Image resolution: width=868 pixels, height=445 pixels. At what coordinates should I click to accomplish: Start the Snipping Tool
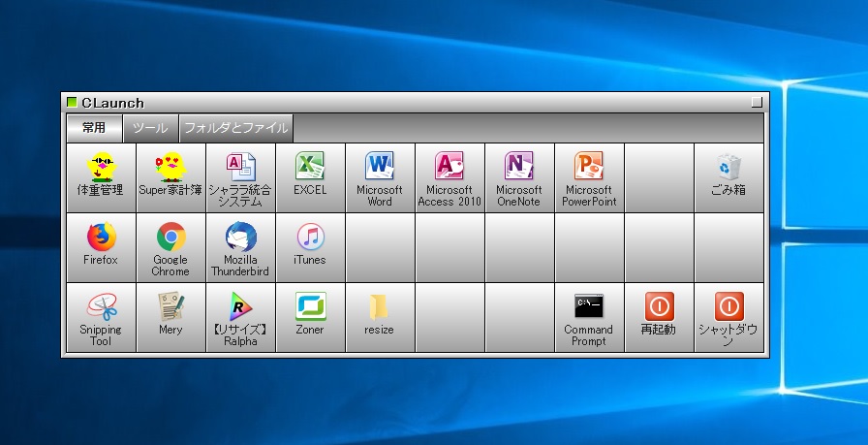[101, 316]
